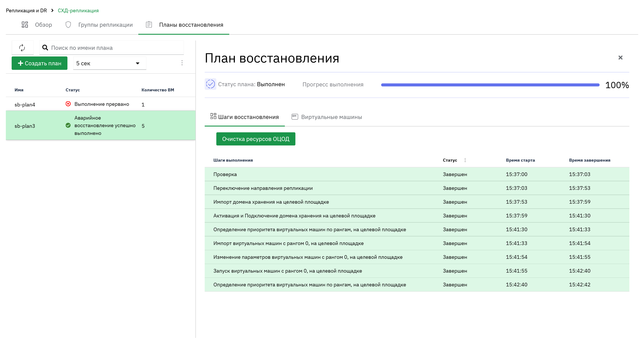Click the Виртуальные машины tab icon
Image resolution: width=644 pixels, height=342 pixels.
[295, 117]
